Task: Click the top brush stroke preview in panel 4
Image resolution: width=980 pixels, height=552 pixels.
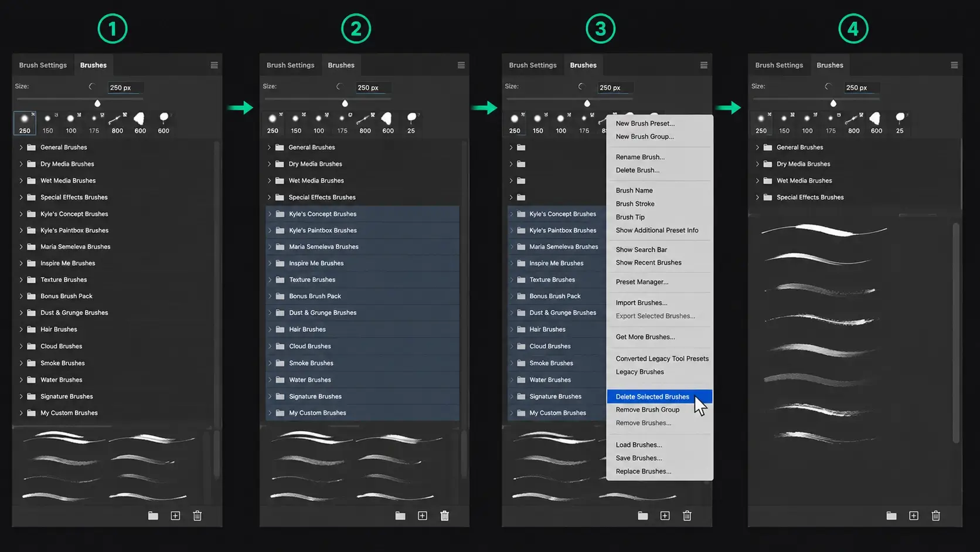Action: (x=824, y=230)
